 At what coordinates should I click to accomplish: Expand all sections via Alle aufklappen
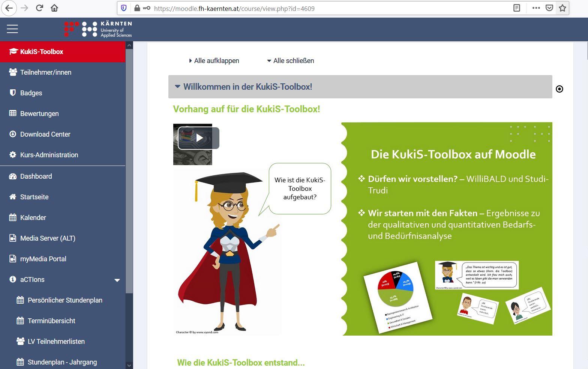[214, 61]
